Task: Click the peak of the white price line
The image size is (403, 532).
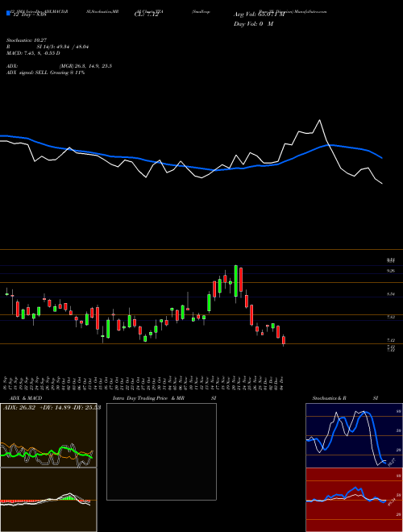Action: [319, 120]
